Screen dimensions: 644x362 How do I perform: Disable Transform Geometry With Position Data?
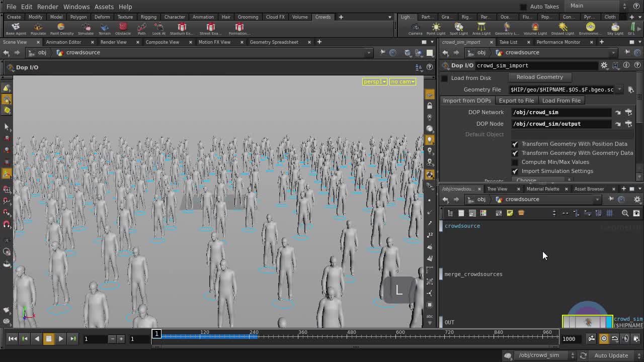click(515, 144)
